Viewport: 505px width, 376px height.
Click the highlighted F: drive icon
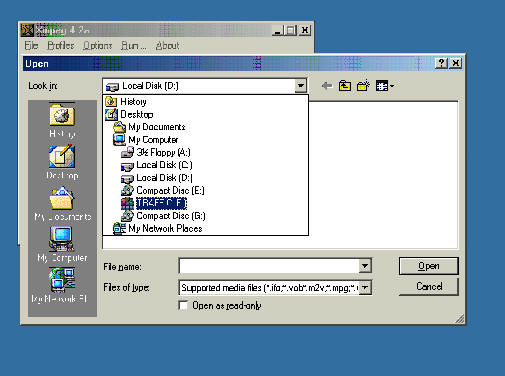127,203
